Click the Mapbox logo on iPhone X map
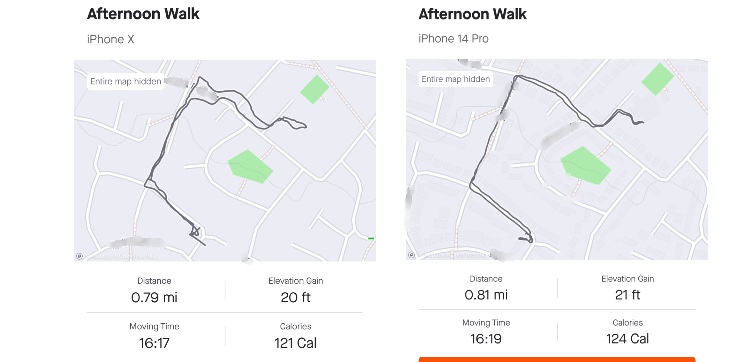Screen dimensions: 751x362 point(80,256)
